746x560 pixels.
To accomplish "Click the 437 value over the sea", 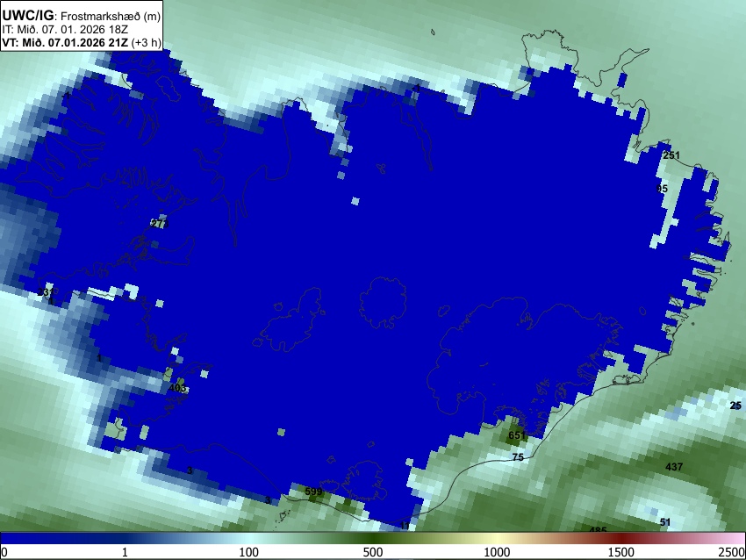I will tap(674, 467).
